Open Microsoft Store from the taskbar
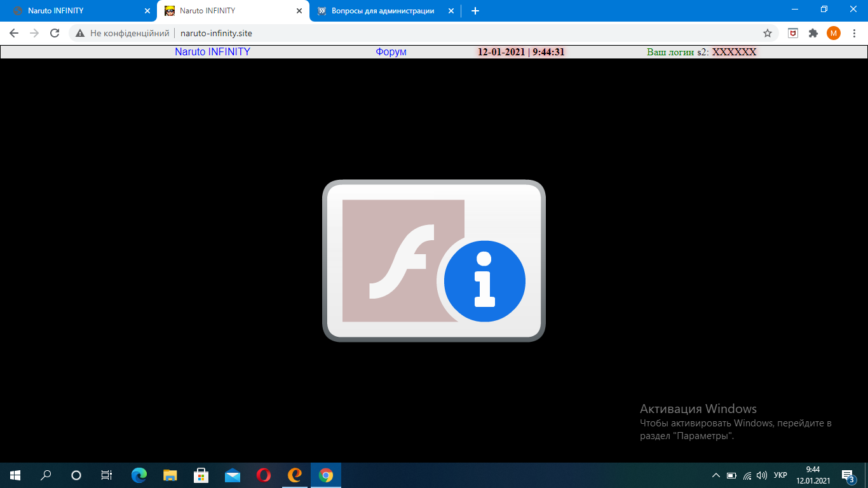 (x=201, y=475)
